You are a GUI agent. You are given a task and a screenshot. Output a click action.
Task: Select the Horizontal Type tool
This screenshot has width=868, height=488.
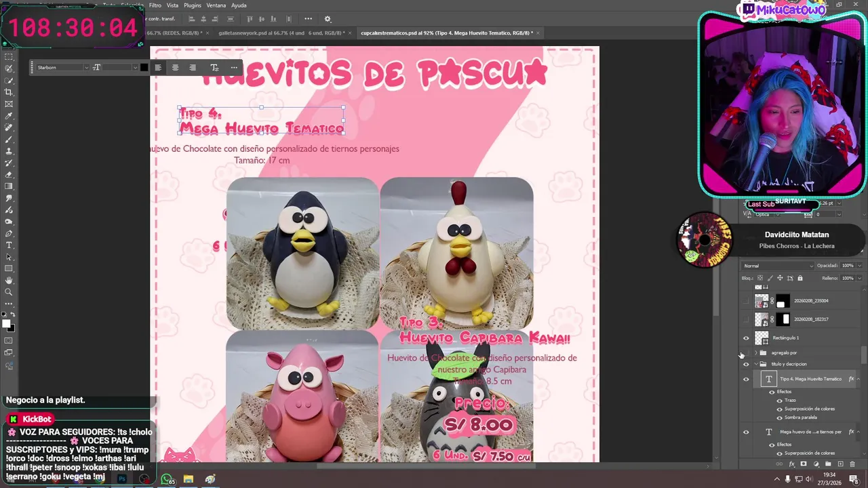(x=9, y=245)
